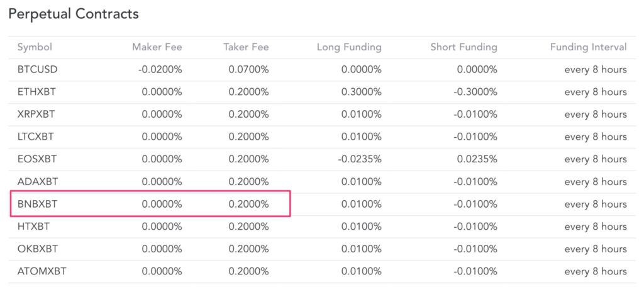This screenshot has height=292, width=644.
Task: Choose the LTCXBT symbol
Action: click(x=36, y=137)
